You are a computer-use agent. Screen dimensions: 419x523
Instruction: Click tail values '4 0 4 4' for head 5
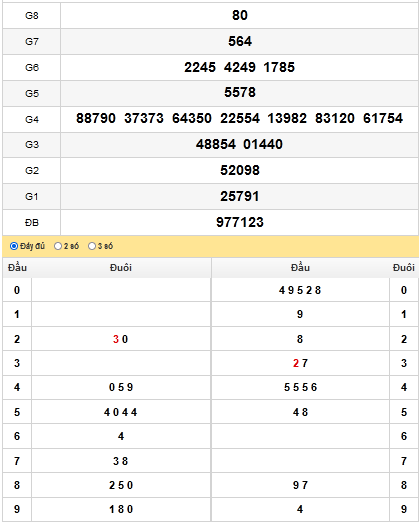[x=121, y=412]
